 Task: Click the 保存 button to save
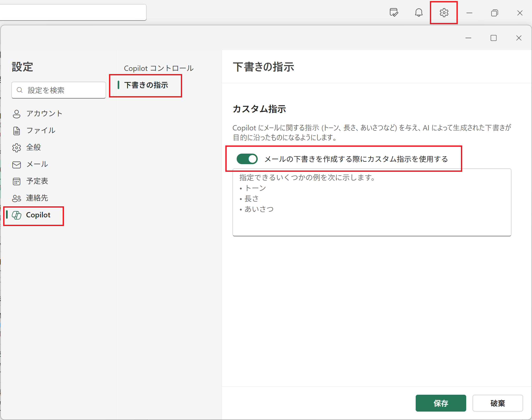click(440, 403)
